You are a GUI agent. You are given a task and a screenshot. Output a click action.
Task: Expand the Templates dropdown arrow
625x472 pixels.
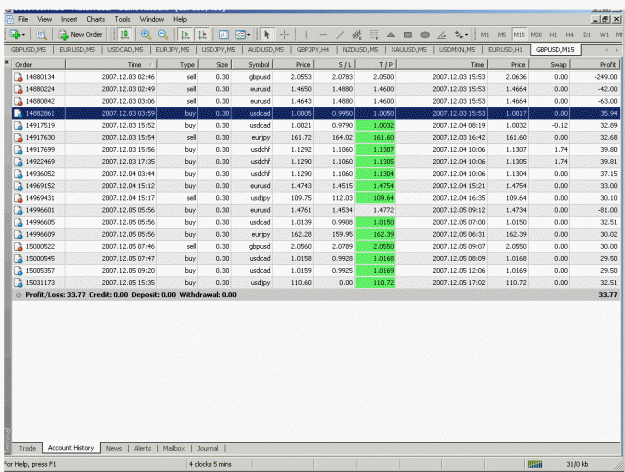point(249,35)
